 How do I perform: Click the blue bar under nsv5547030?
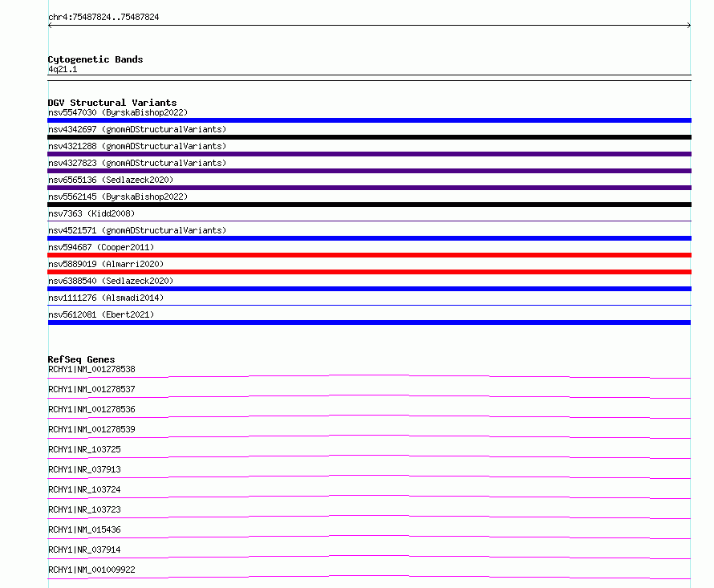(369, 120)
